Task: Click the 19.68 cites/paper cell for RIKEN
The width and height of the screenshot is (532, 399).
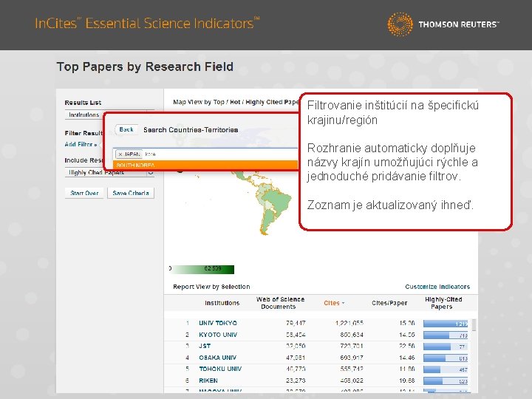Action: tap(407, 381)
